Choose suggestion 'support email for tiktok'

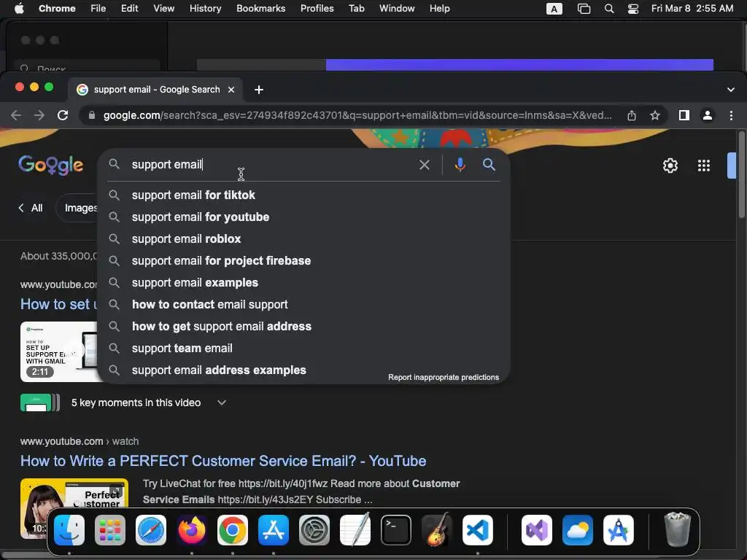point(303,195)
